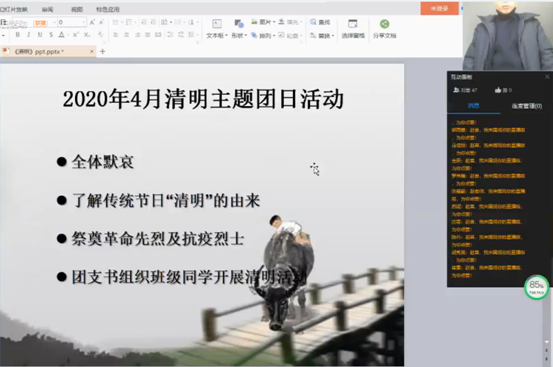Viewport: 553px width, 367px height.
Task: Click the bullet text 全体默哀
Action: click(103, 162)
